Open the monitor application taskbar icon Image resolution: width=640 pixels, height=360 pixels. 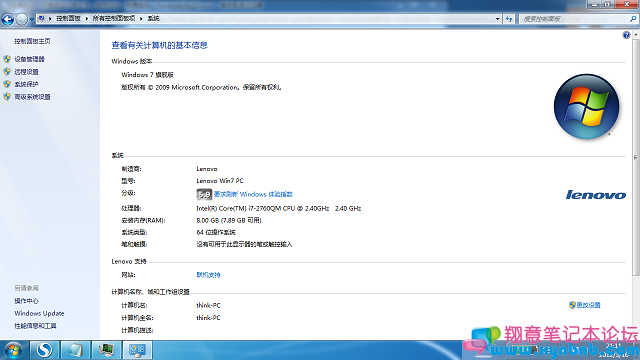[x=106, y=350]
